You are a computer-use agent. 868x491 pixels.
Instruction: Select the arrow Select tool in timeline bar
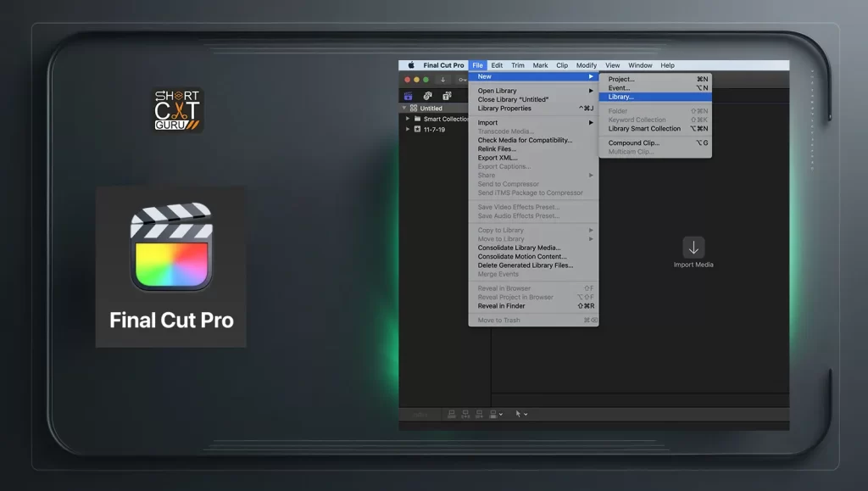click(x=518, y=414)
